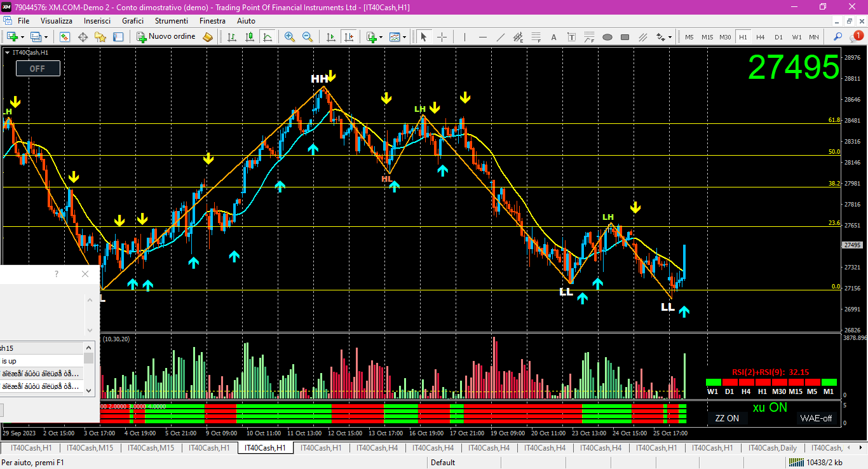The width and height of the screenshot is (868, 469).
Task: Select the rectangle drawing tool
Action: 625,37
